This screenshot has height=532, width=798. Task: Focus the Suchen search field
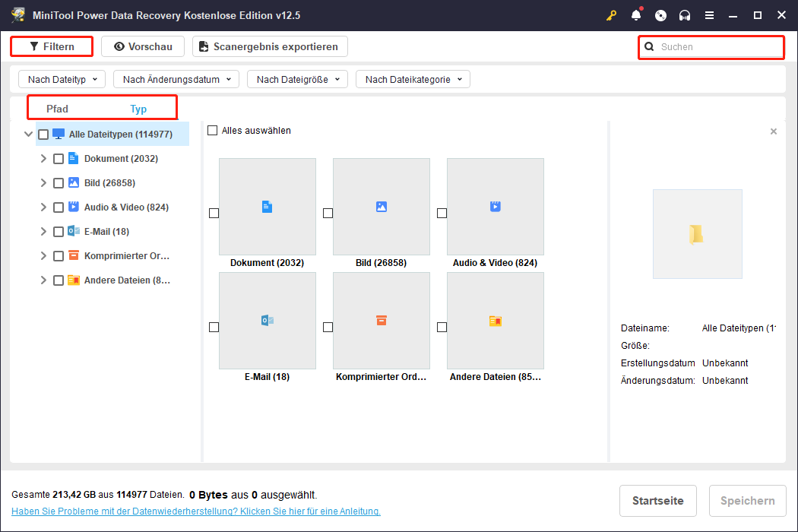(711, 47)
